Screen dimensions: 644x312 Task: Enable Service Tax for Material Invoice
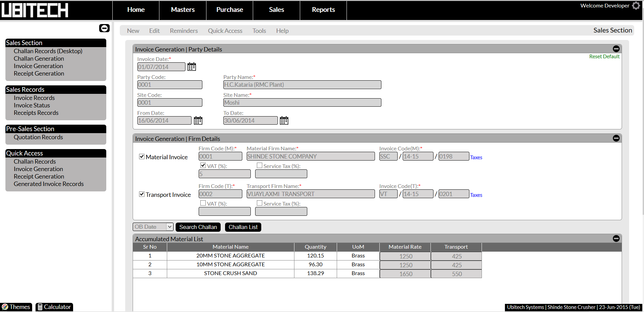260,166
